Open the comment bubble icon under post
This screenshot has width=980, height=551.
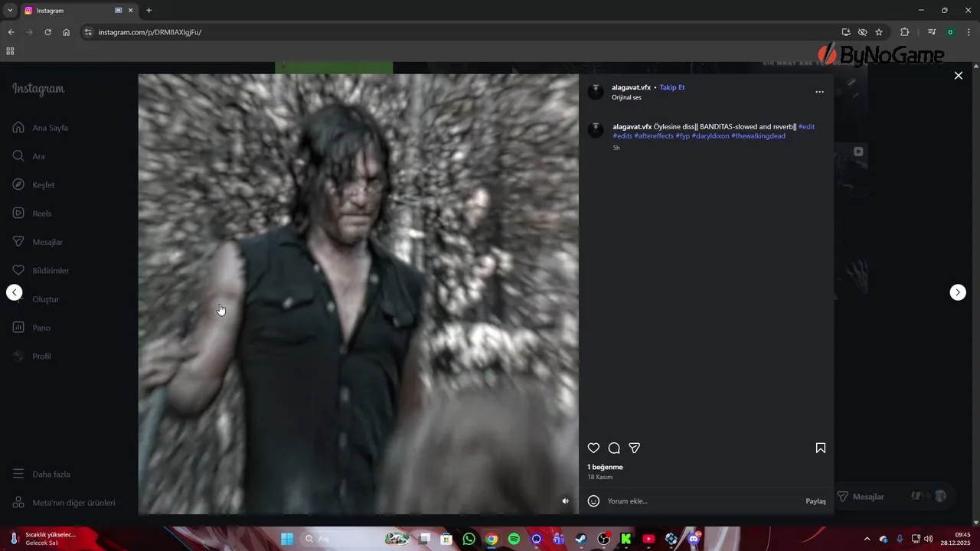pyautogui.click(x=614, y=448)
